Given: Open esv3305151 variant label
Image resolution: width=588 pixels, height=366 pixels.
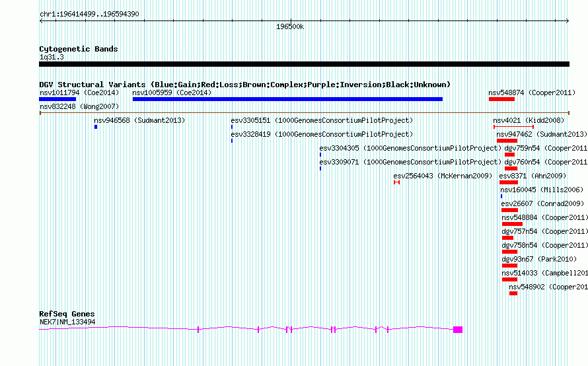Looking at the screenshot, I should pos(322,120).
